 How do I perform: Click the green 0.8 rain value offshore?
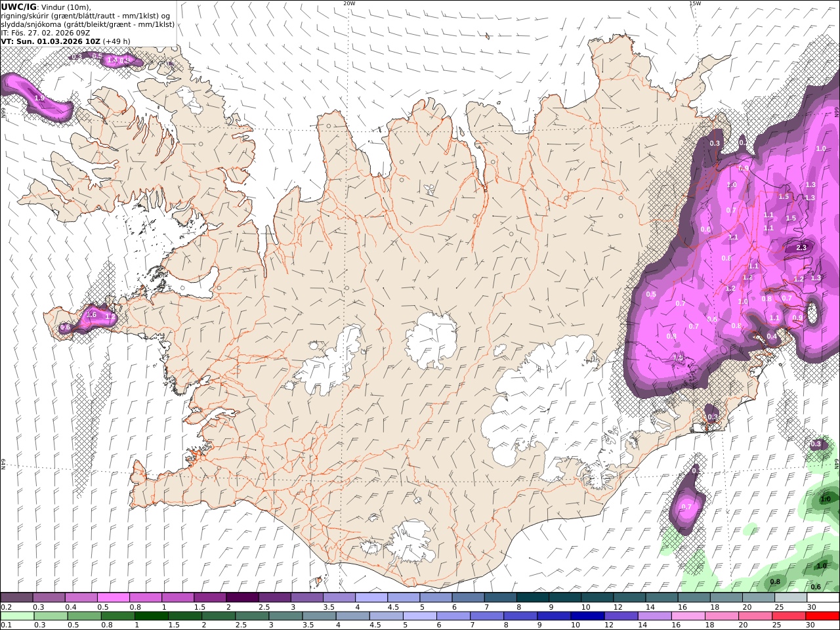coord(775,581)
